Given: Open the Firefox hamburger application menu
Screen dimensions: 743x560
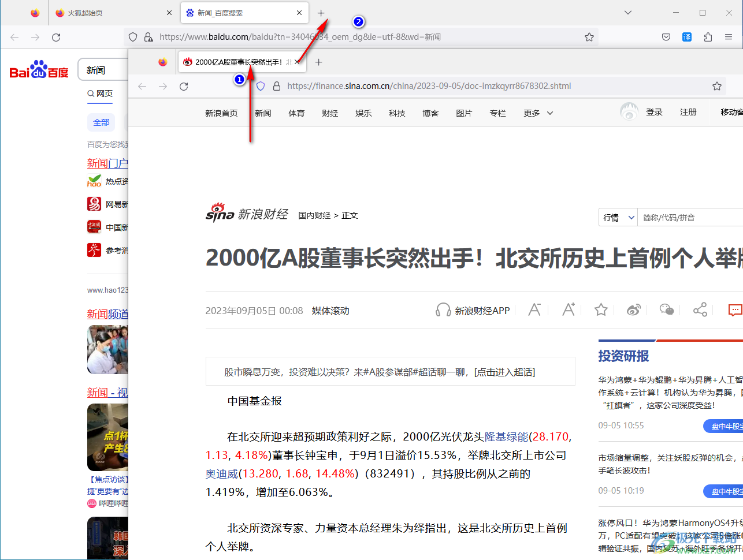Looking at the screenshot, I should click(x=729, y=37).
